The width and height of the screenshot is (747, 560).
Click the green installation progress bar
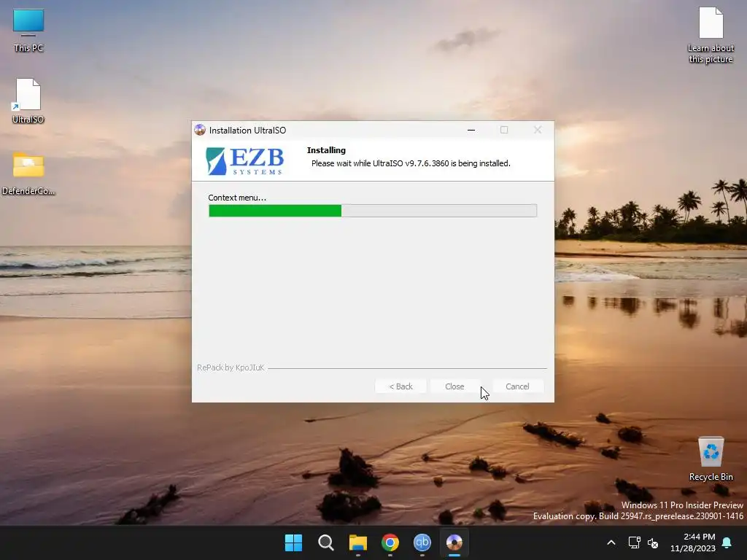[x=373, y=211]
